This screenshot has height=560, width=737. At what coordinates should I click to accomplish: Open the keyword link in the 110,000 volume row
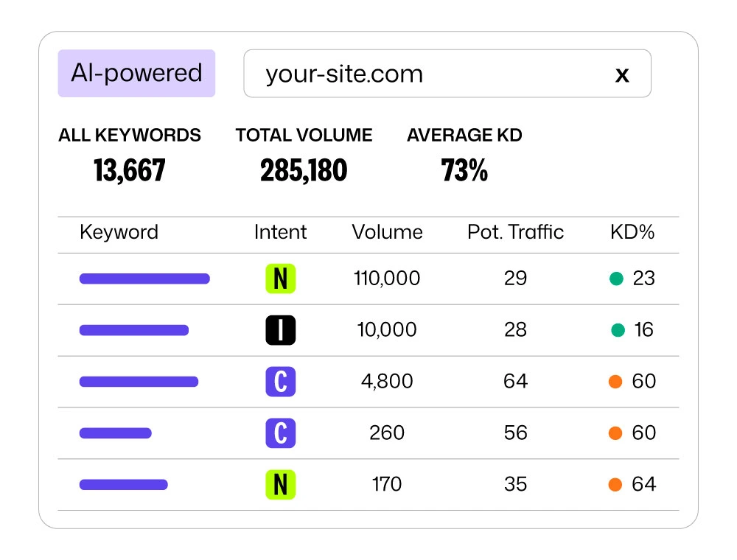tap(144, 279)
